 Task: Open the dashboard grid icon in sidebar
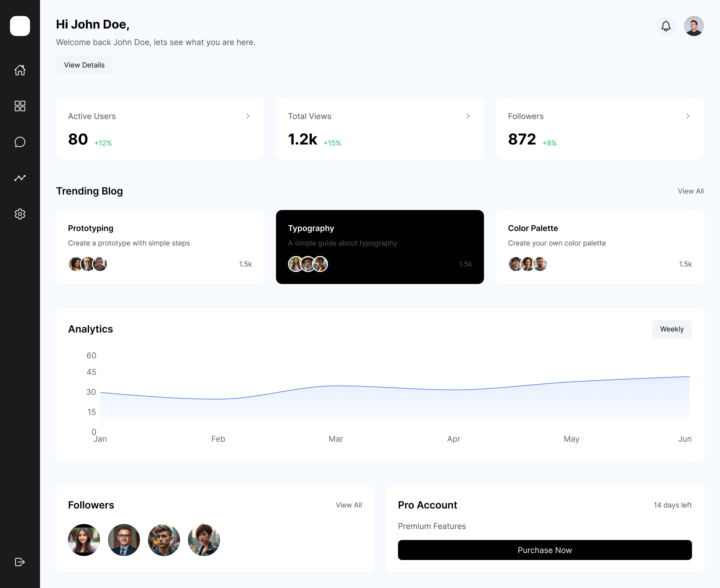coord(20,106)
